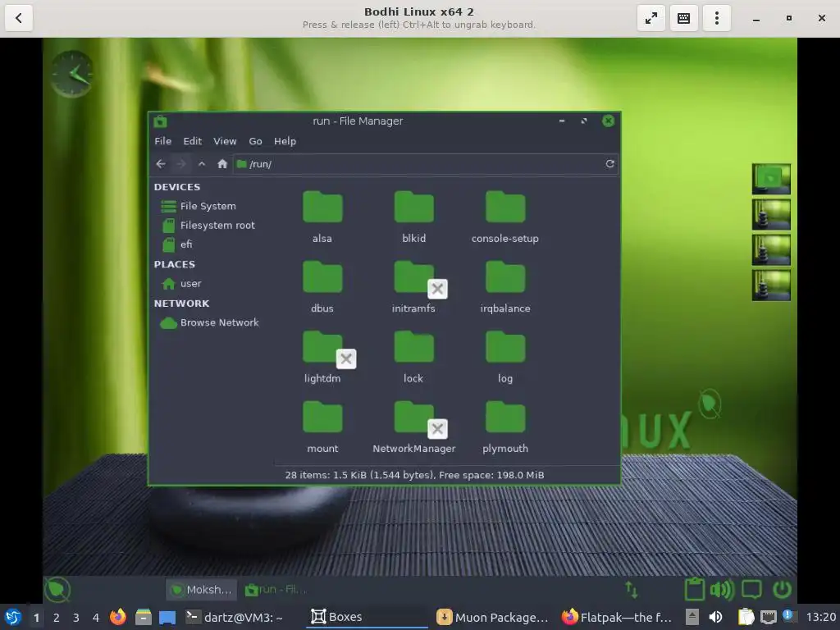The height and width of the screenshot is (630, 840).
Task: Switch to the third Bodhi virtual desktop thumbnail
Action: (771, 249)
